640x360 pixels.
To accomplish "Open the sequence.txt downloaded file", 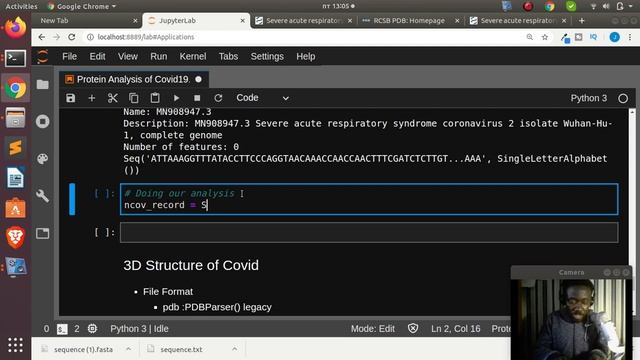I will point(181,349).
